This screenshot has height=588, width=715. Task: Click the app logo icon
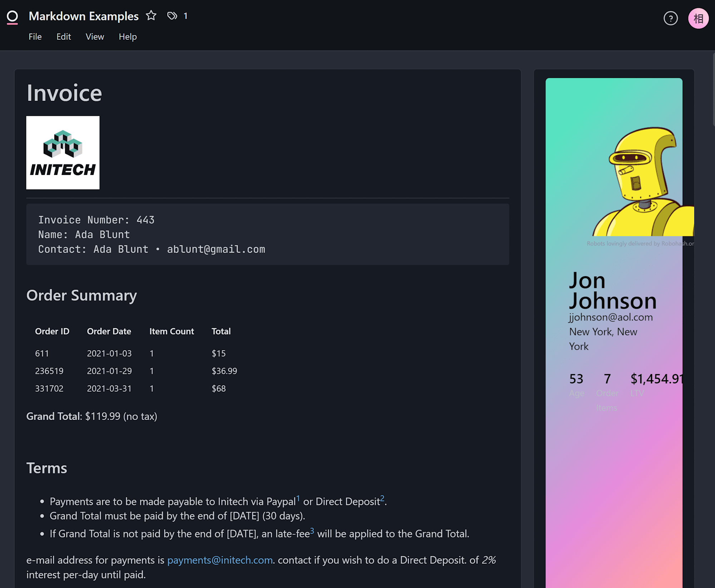12,17
